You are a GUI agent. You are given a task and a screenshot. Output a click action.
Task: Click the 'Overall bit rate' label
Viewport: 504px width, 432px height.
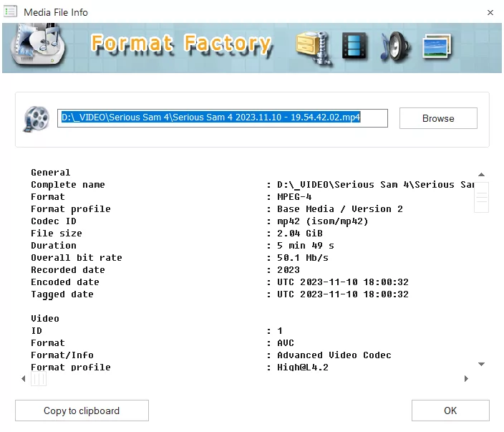76,258
